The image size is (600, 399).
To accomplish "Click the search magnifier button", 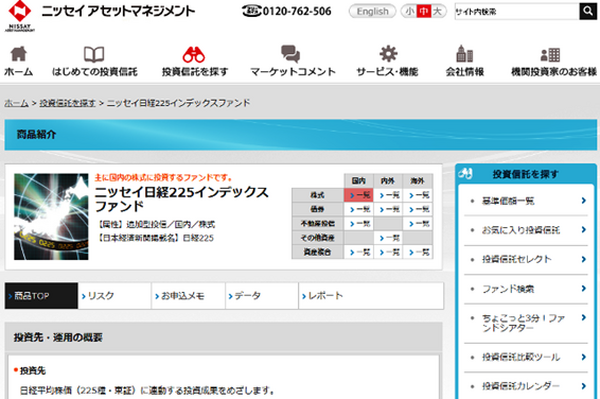I will click(x=587, y=11).
